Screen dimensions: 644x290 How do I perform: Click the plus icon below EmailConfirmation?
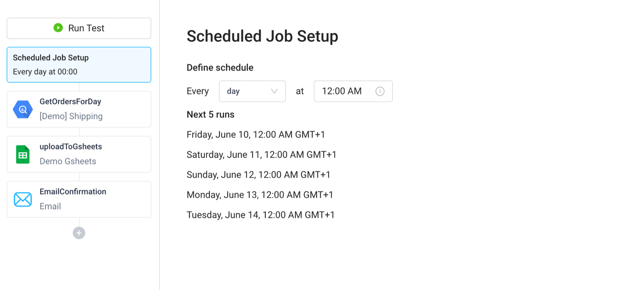point(79,233)
